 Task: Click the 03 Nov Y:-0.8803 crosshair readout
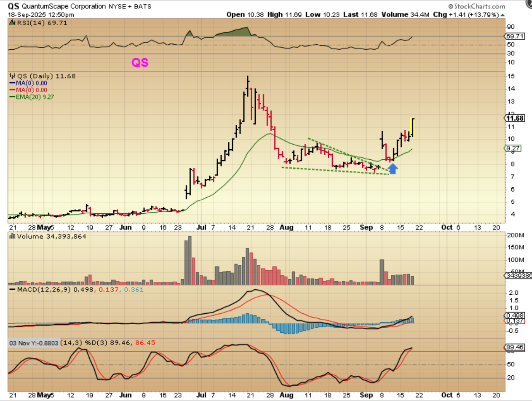click(35, 343)
